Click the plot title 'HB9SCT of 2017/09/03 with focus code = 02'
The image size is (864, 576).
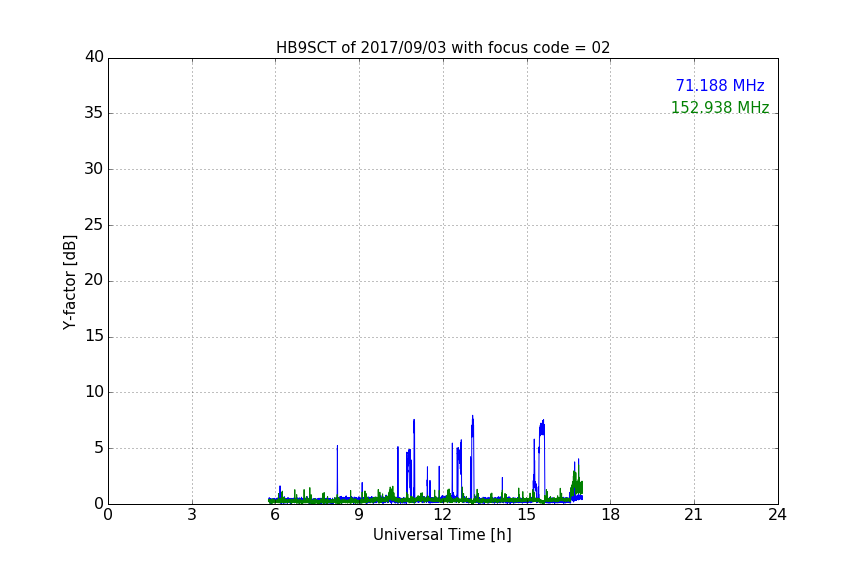coord(443,48)
